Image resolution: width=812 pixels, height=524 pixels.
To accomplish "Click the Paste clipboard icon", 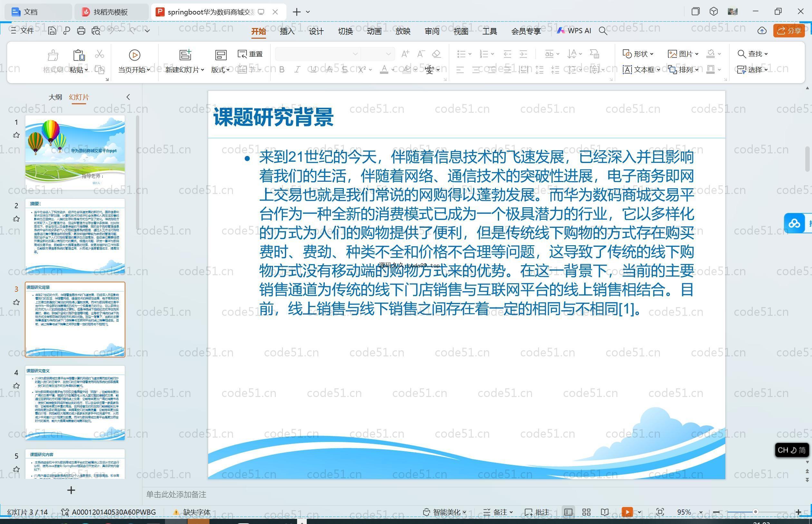I will [79, 55].
